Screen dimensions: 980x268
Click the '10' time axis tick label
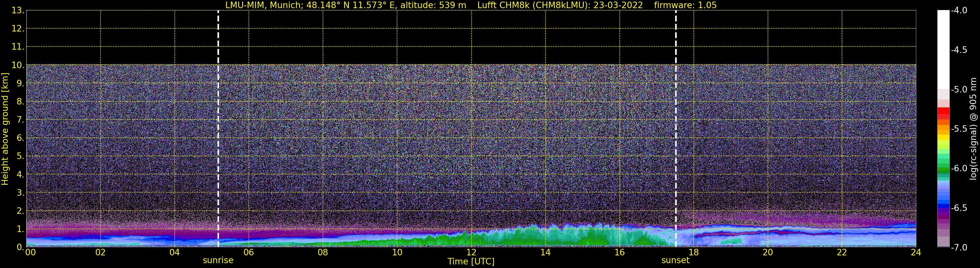[x=397, y=252]
